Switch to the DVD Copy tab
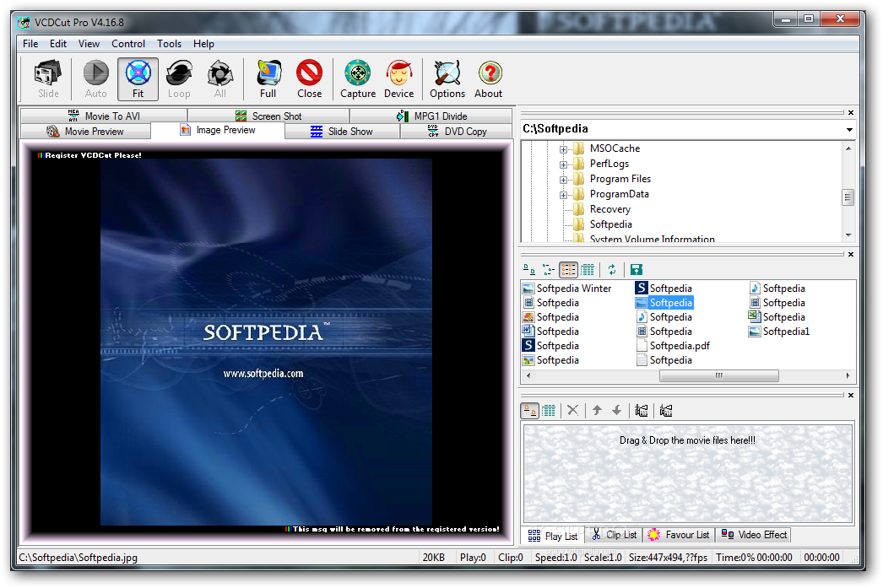 point(457,131)
